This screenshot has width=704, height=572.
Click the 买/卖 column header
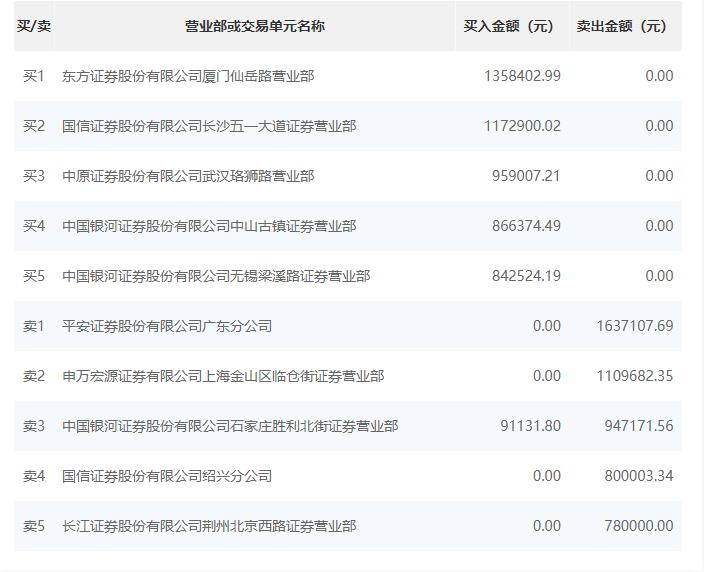tap(34, 26)
